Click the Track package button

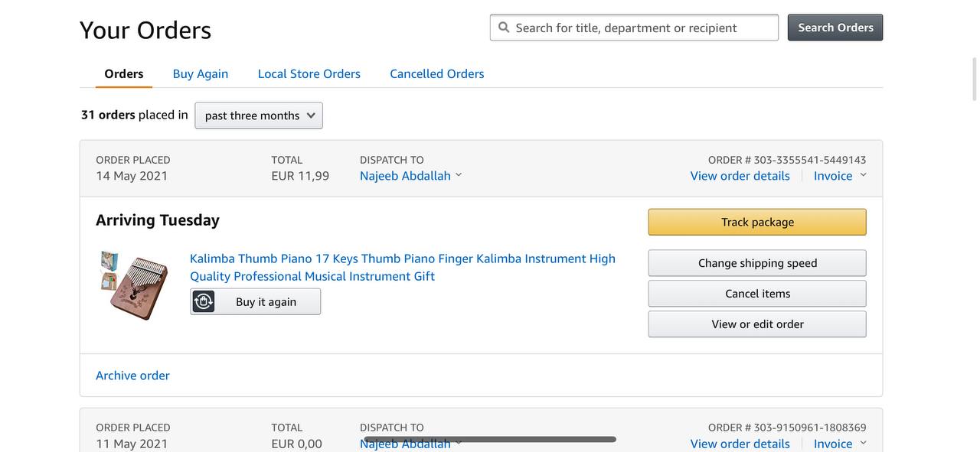(757, 222)
